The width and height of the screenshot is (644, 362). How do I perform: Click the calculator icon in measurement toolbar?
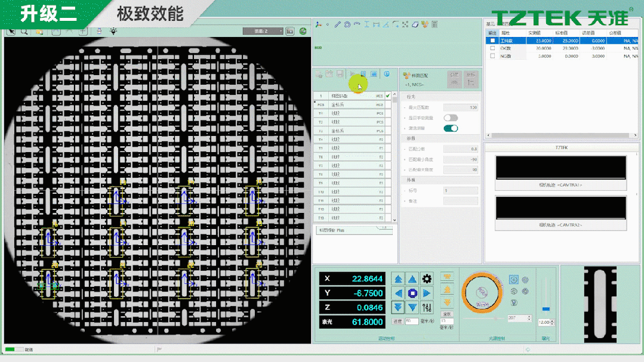click(x=434, y=24)
